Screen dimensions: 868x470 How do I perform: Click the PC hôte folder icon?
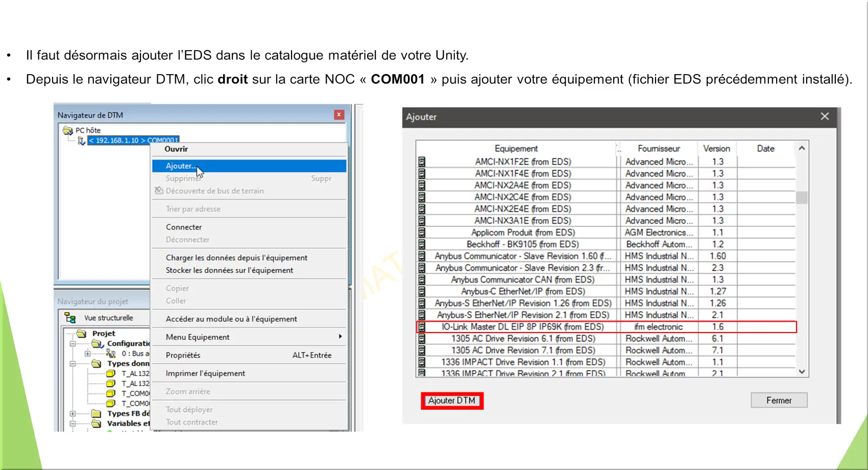pyautogui.click(x=67, y=130)
